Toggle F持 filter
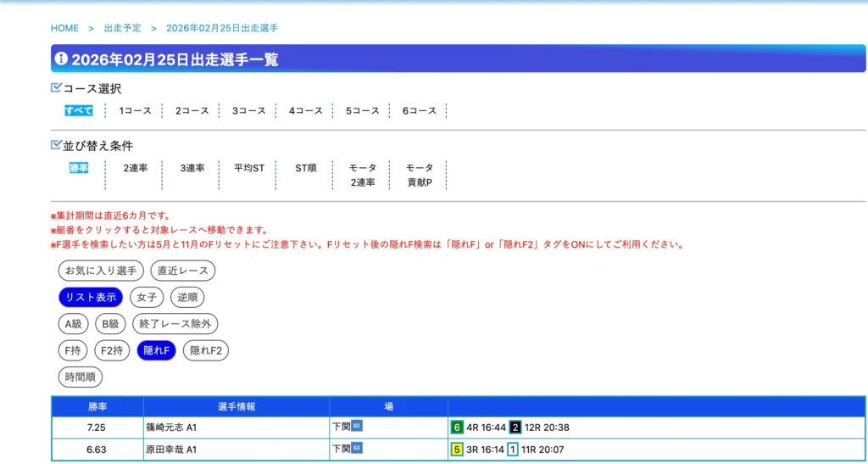 (x=73, y=350)
